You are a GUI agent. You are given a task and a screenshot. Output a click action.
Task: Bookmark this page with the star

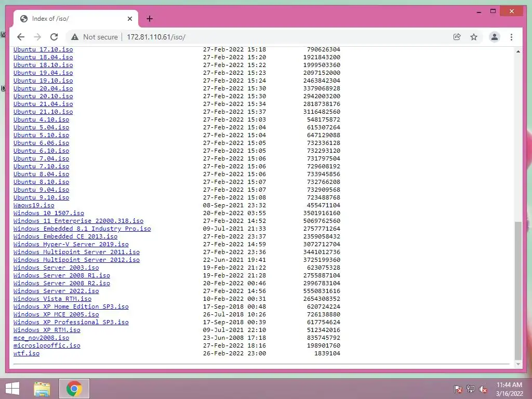tap(474, 37)
